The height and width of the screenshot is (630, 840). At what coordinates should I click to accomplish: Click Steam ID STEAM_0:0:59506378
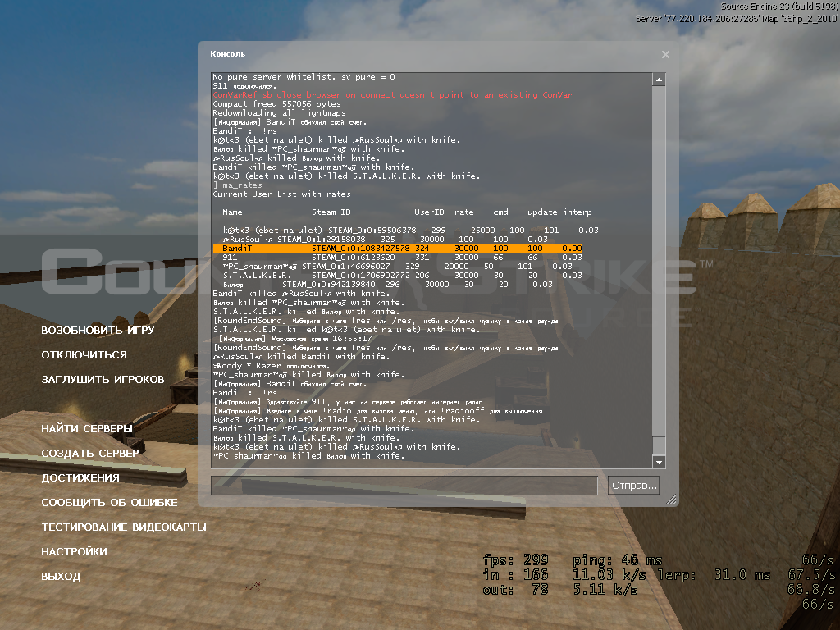click(372, 231)
